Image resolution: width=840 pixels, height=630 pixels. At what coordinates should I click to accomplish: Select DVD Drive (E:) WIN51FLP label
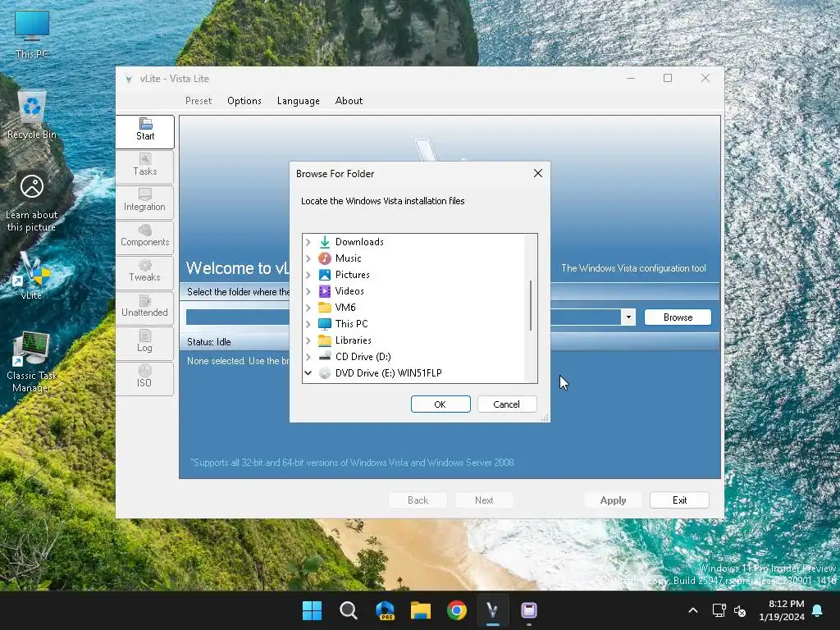[x=388, y=373]
